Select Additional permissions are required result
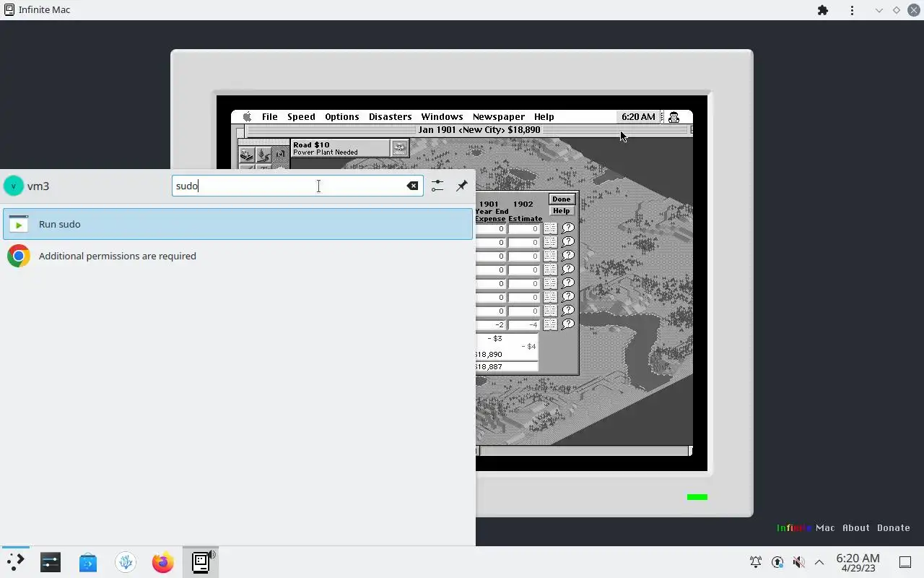Screen dimensions: 924x578 pos(237,256)
